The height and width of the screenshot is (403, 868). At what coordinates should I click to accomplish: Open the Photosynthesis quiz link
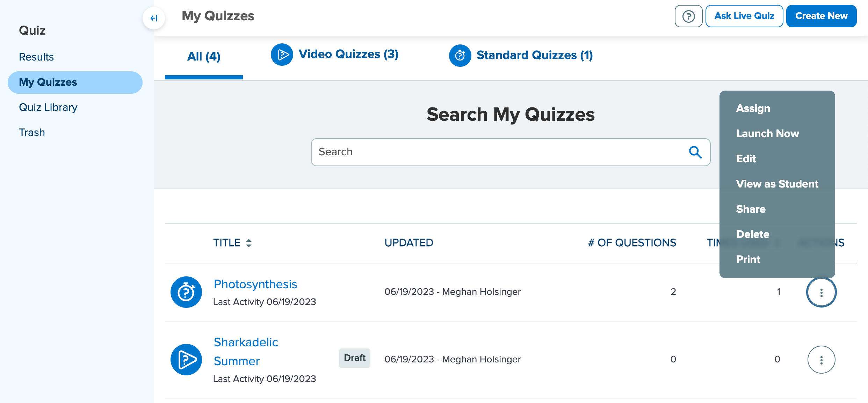tap(255, 284)
